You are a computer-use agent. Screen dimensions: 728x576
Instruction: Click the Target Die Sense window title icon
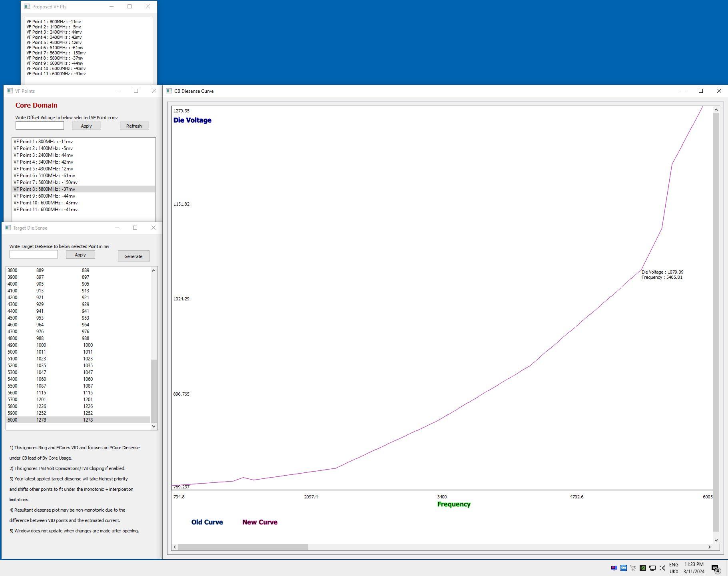click(8, 228)
